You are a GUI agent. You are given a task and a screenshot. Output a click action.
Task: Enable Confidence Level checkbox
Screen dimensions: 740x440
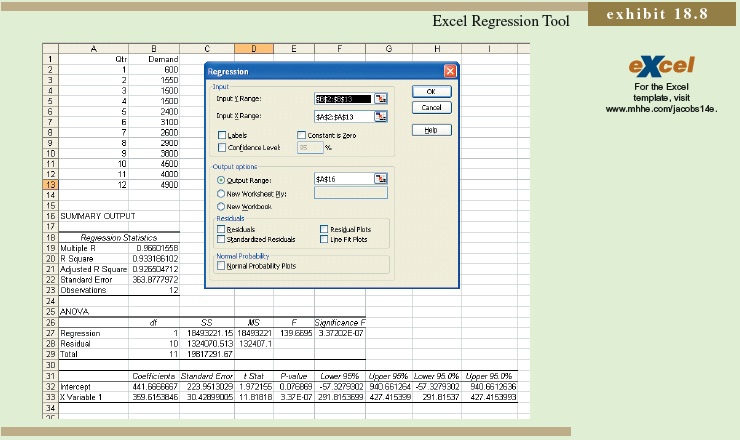click(222, 147)
